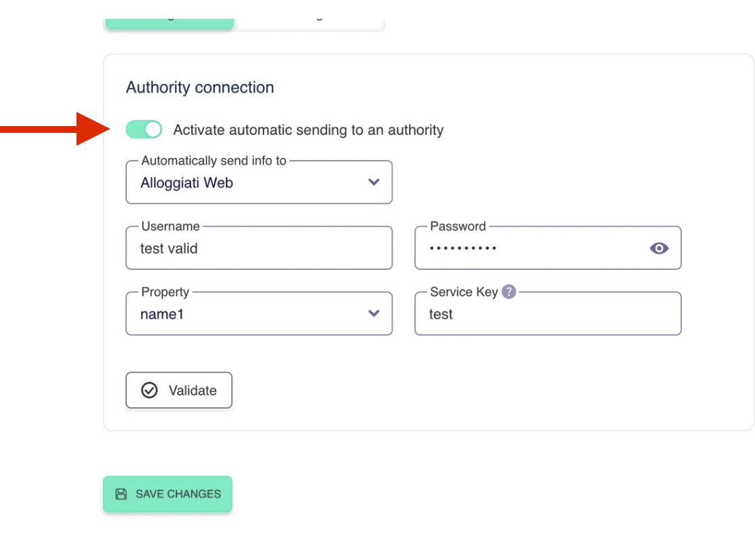Show password using the eye icon
Viewport: 755px width, 560px height.
coord(659,248)
